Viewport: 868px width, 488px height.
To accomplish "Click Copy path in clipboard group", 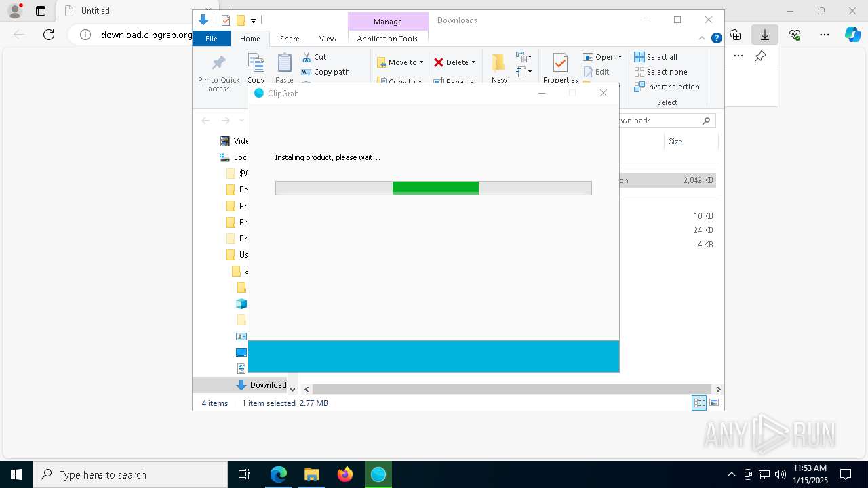I will click(325, 72).
